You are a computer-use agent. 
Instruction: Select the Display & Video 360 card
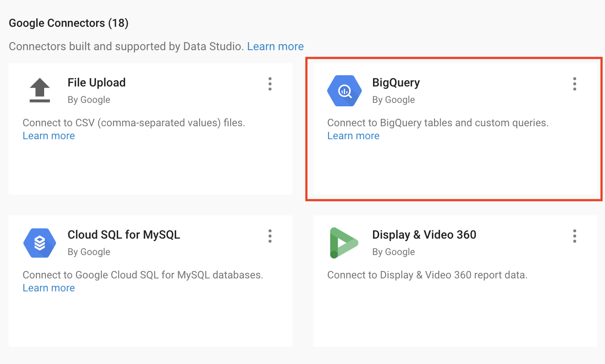(454, 281)
